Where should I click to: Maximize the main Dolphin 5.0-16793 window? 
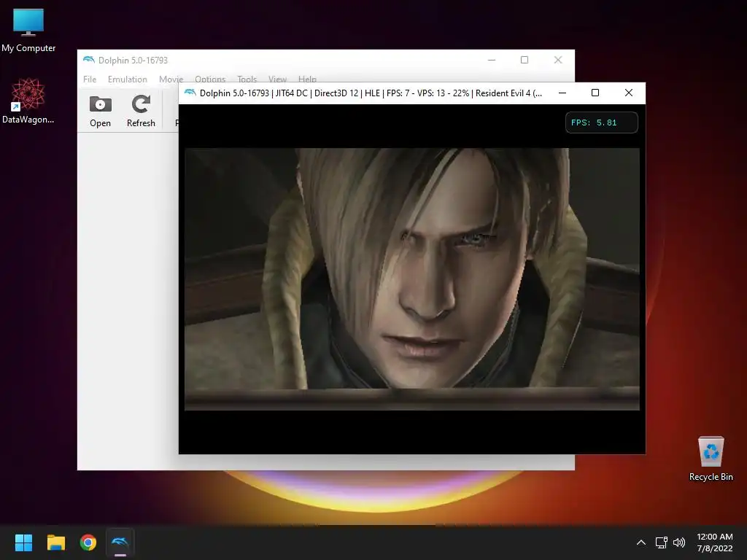click(x=525, y=60)
